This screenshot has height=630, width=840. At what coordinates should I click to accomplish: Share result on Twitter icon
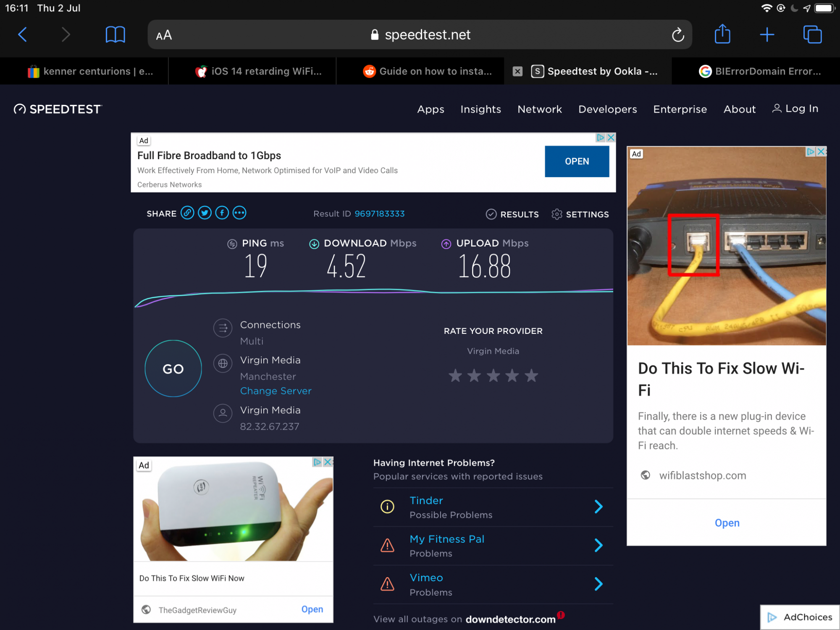(x=205, y=213)
